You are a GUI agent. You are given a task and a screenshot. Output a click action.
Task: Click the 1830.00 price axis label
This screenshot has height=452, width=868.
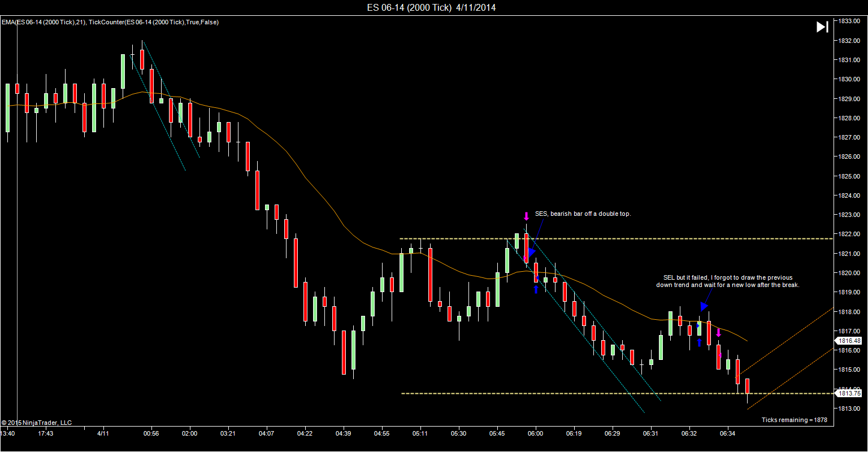pos(849,79)
